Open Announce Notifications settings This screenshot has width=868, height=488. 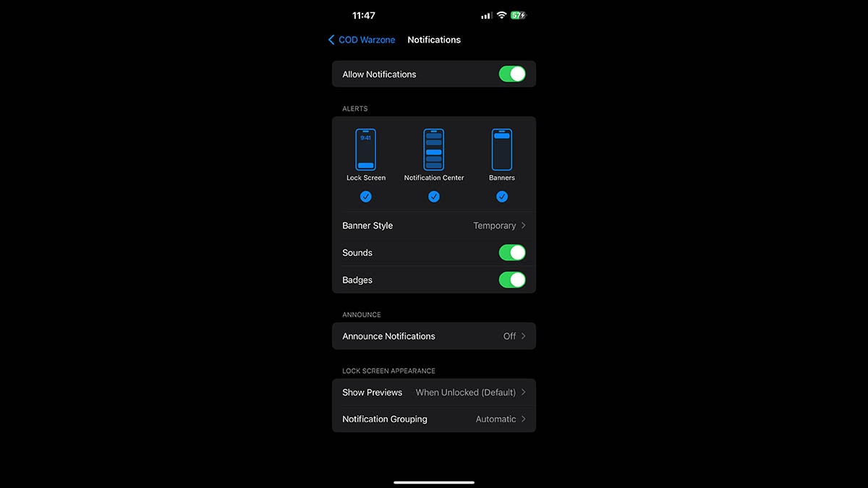point(434,336)
